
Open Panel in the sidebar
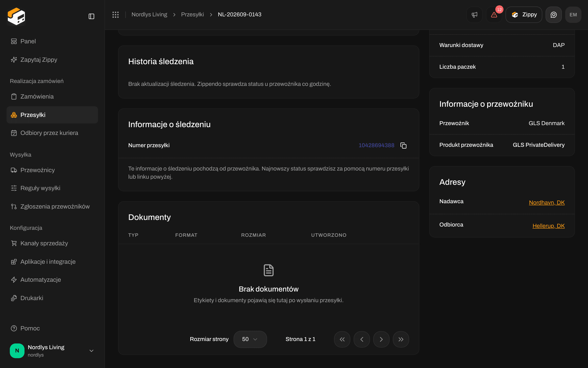[x=52, y=41]
